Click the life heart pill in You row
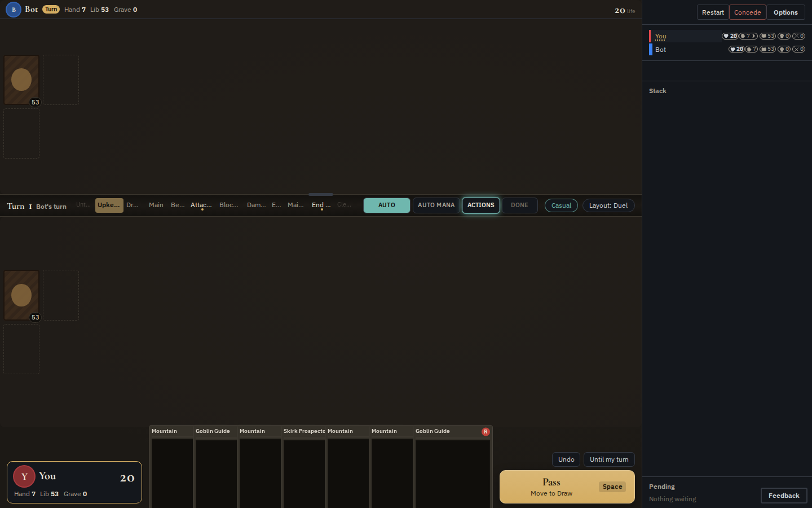The image size is (812, 508). tap(730, 36)
